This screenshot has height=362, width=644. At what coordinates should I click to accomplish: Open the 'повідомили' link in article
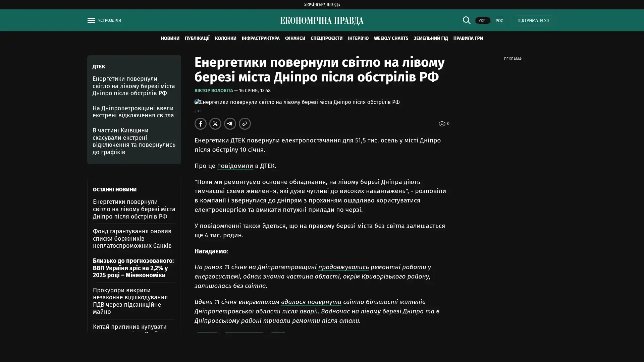pyautogui.click(x=235, y=166)
